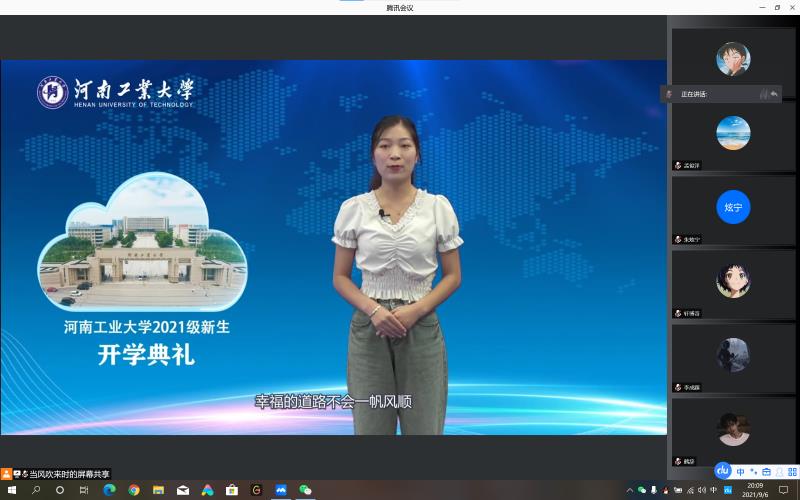
Task: Click muted mic icon under anime girl avatar
Action: 678,313
